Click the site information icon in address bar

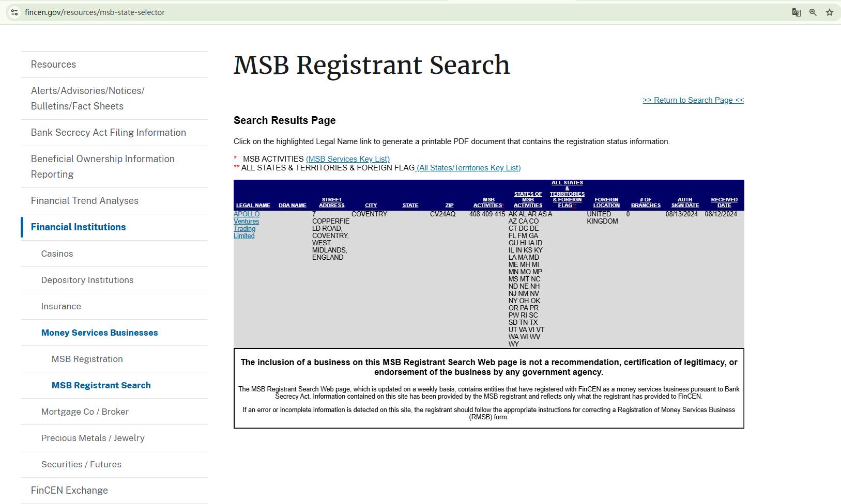click(x=14, y=12)
